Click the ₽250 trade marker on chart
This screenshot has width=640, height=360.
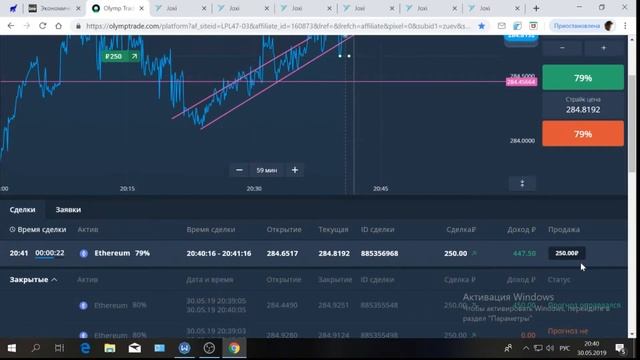(120, 56)
